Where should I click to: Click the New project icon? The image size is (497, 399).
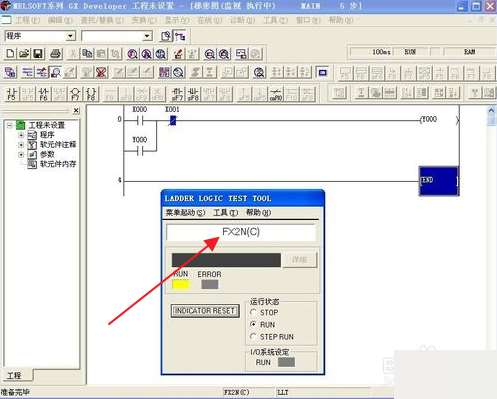(x=10, y=54)
